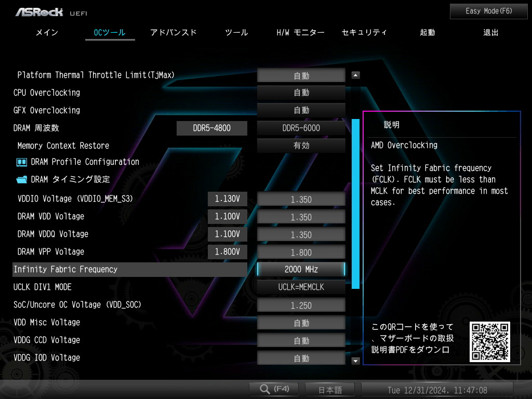Open the DRAM Profile Configuration icon
Image resolution: width=532 pixels, height=399 pixels.
(22, 162)
